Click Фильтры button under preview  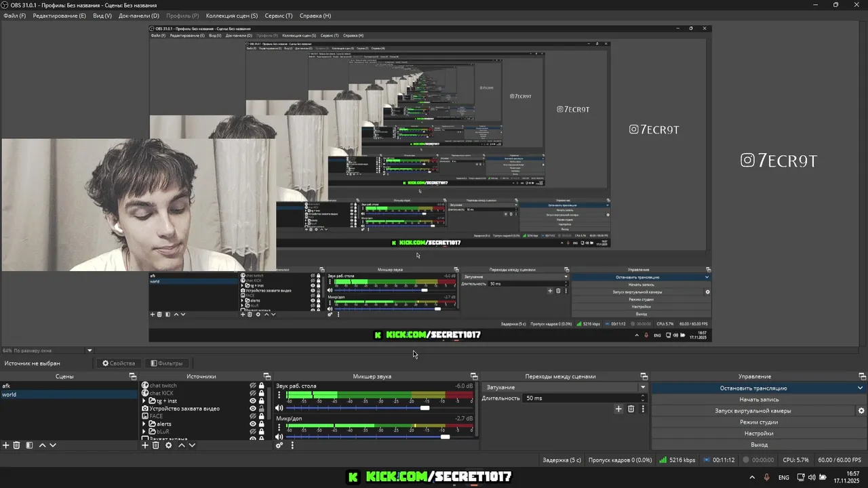(x=166, y=363)
